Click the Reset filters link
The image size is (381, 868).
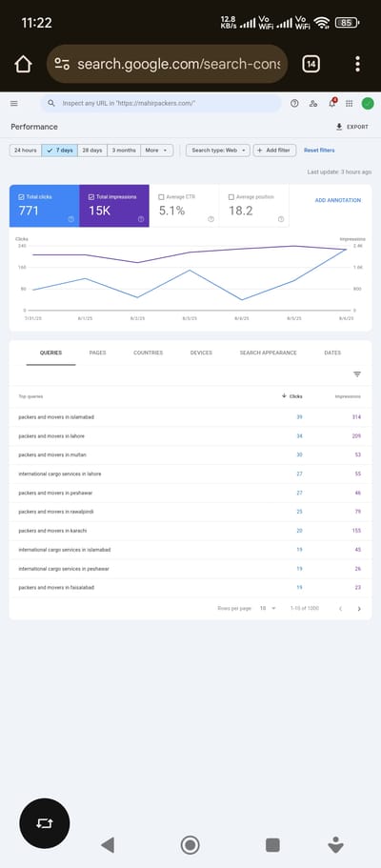tap(319, 151)
